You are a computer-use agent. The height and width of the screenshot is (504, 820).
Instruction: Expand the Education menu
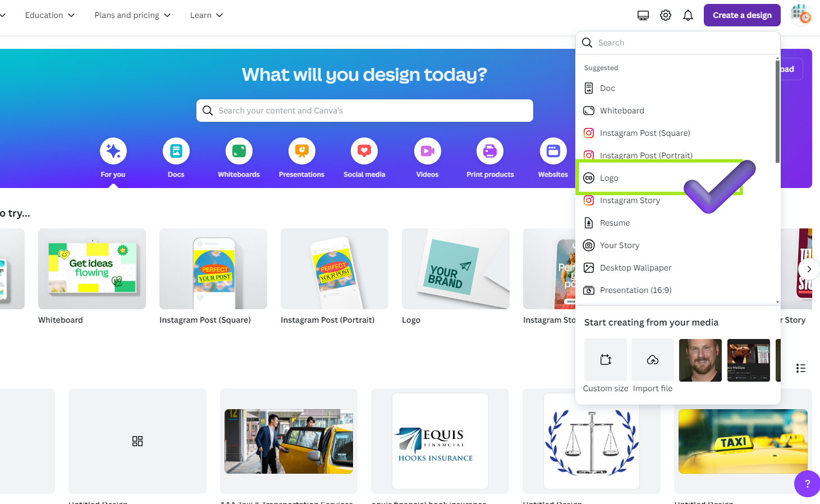pos(50,15)
